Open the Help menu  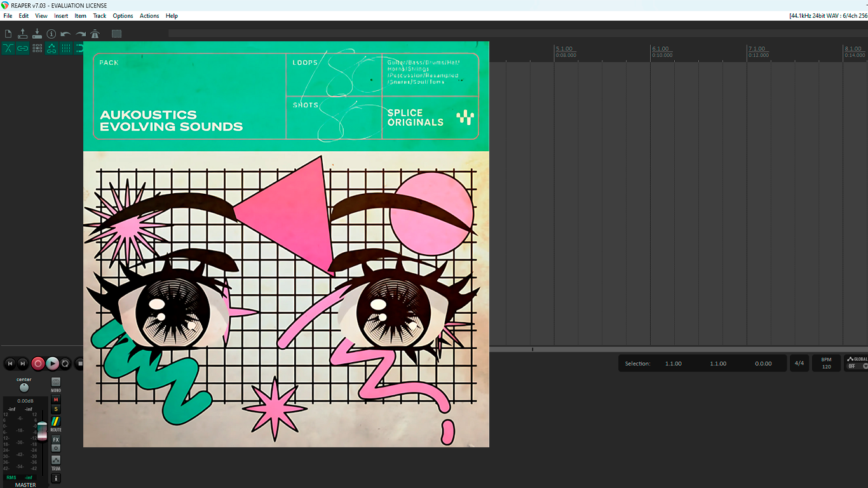[x=172, y=16]
